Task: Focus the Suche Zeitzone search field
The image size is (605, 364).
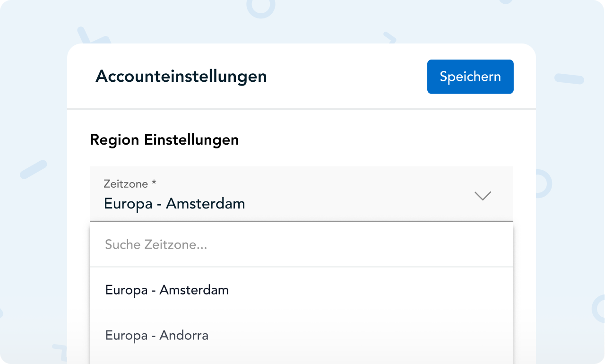Action: coord(301,245)
